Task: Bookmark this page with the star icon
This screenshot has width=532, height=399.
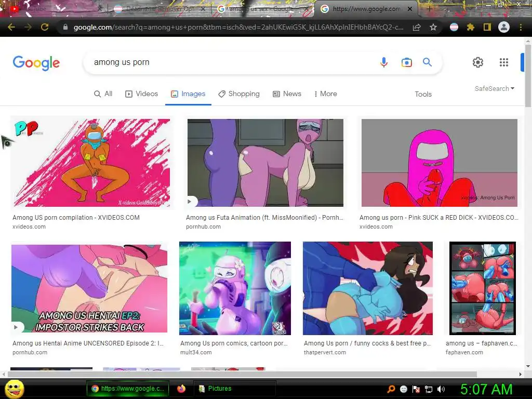Action: click(433, 27)
